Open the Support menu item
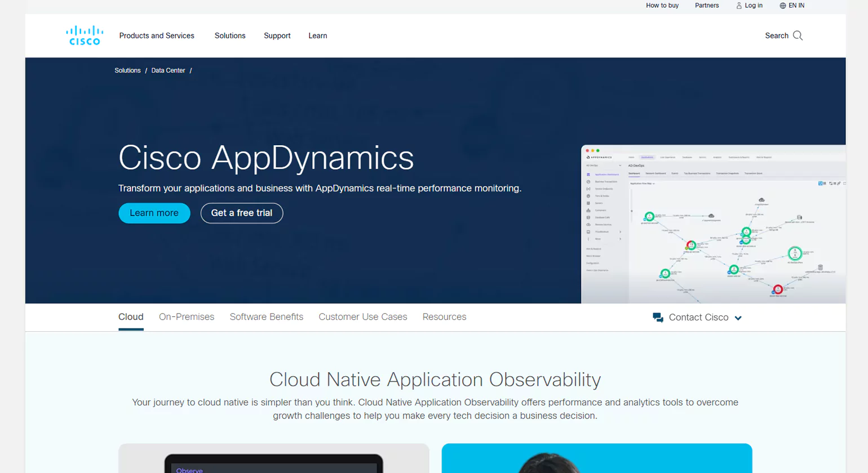 coord(277,35)
